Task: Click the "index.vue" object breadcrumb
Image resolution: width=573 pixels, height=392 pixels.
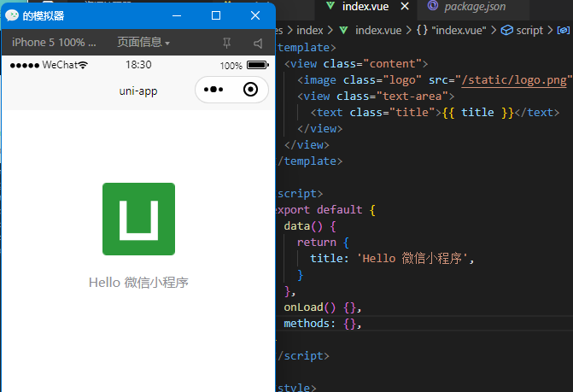Action: (459, 31)
